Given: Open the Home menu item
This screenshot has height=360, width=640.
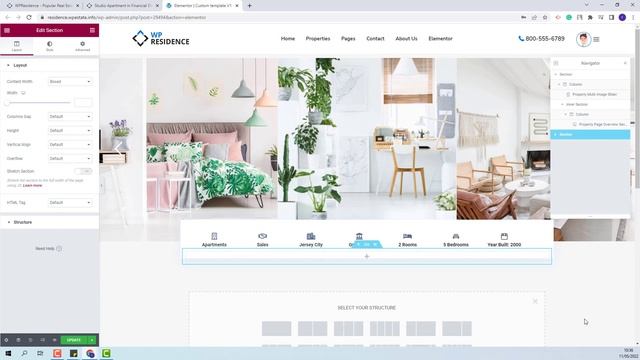Looking at the screenshot, I should coord(288,38).
